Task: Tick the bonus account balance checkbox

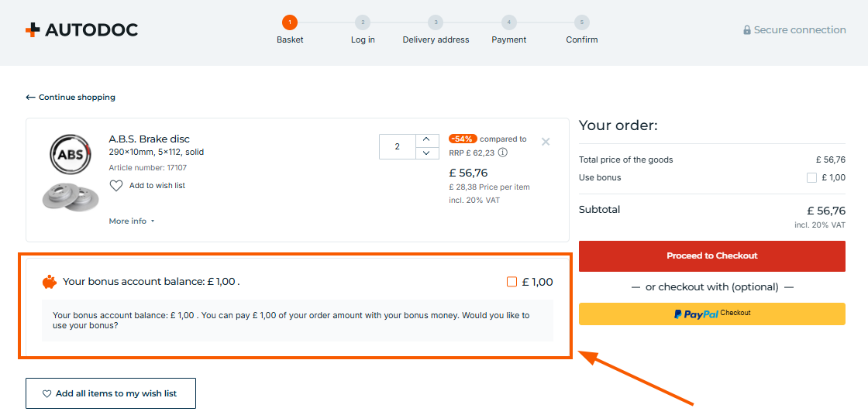Action: 511,282
